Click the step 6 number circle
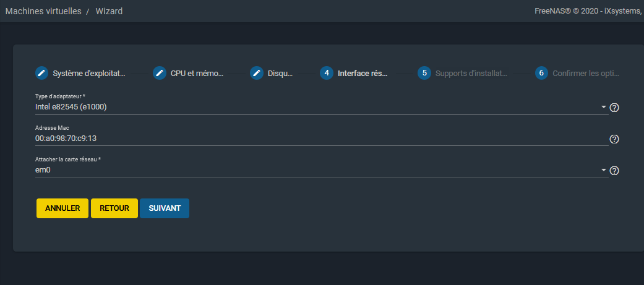Screen dimensions: 644x285 point(541,73)
